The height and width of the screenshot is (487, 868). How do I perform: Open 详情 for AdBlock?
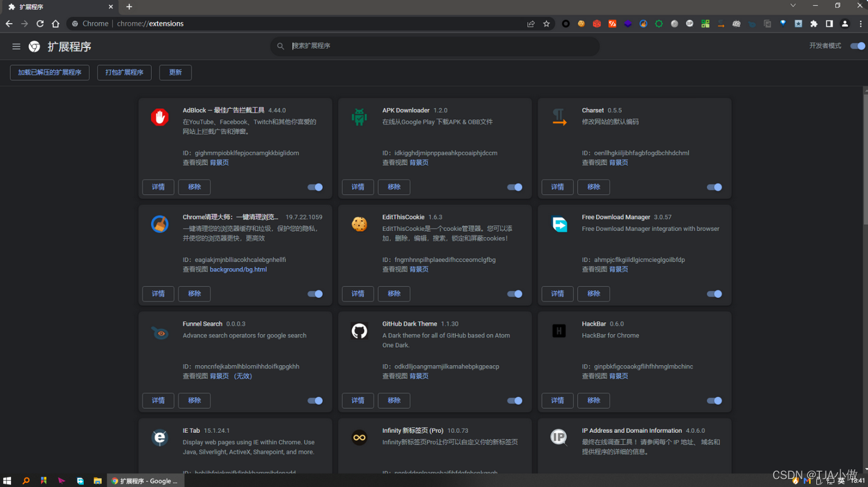(x=158, y=187)
